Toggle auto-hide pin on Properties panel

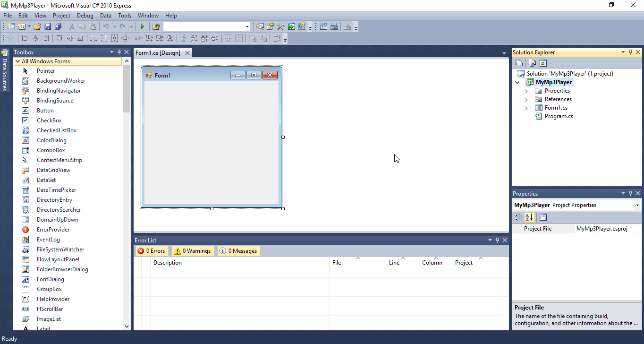coord(630,193)
